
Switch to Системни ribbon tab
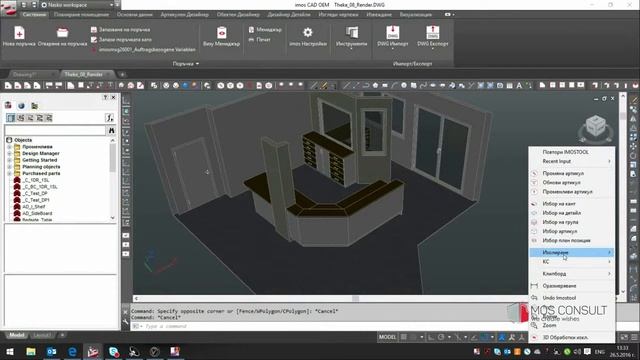coord(34,14)
